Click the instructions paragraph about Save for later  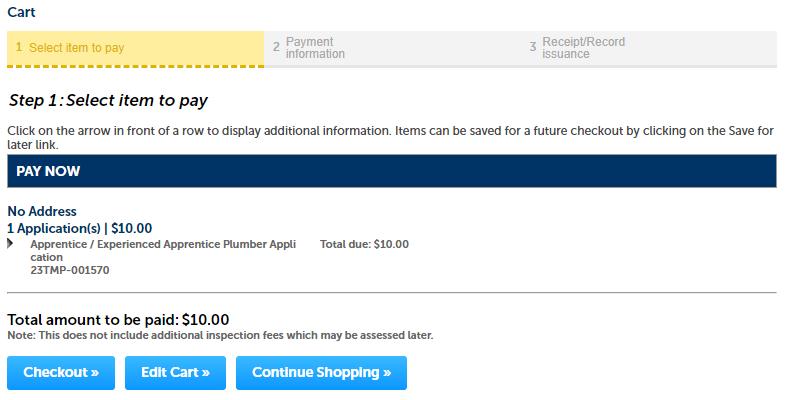click(390, 138)
